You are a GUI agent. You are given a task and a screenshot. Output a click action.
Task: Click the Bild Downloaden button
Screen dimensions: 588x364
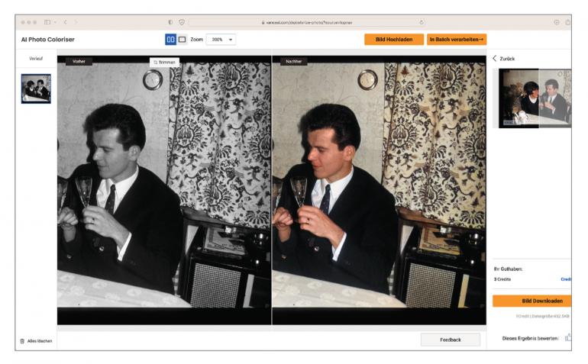pos(532,301)
